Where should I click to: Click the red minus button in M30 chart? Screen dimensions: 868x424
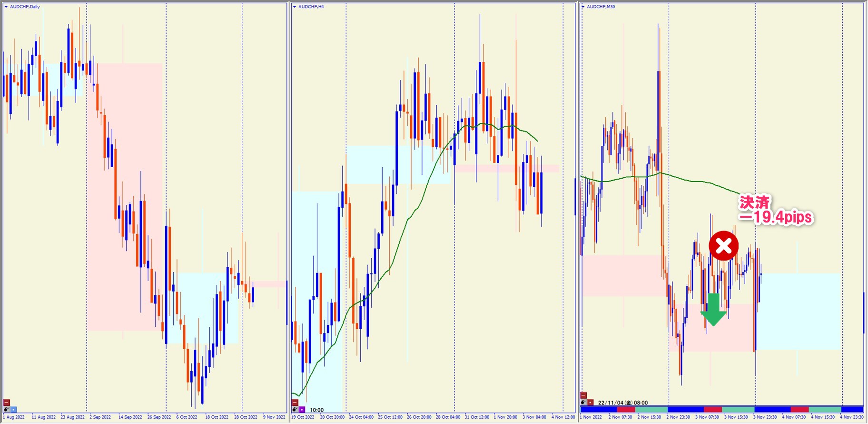point(583,395)
